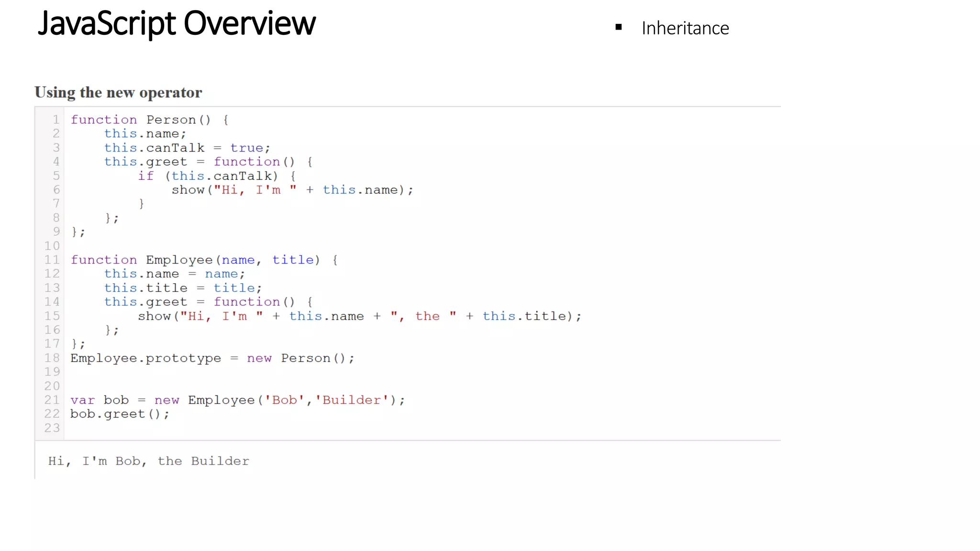Click the string ", the " on line 15
Screen dimensions: 980x551
(423, 316)
